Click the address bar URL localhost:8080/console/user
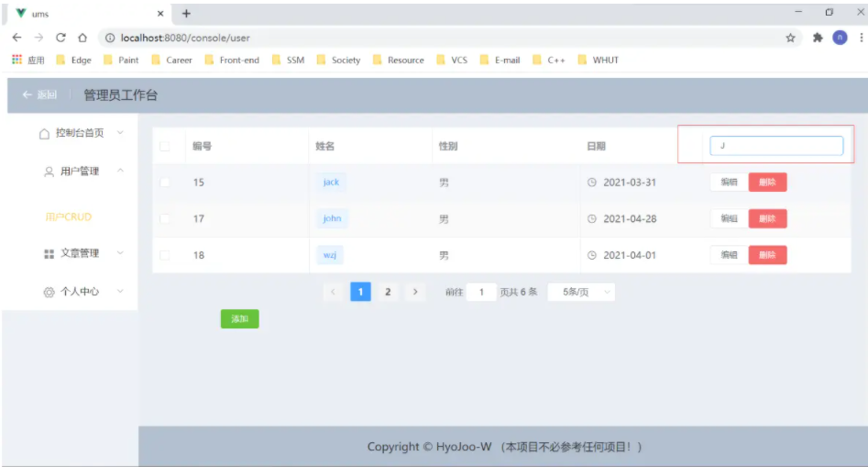This screenshot has width=868, height=467. tap(185, 38)
